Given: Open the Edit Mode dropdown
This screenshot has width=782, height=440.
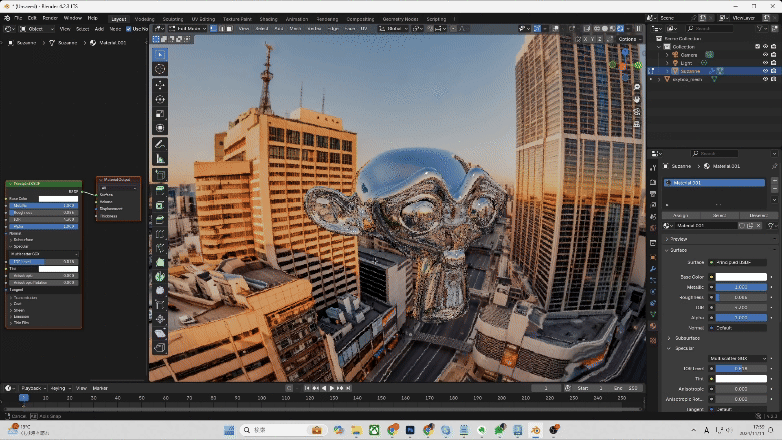Looking at the screenshot, I should point(188,28).
